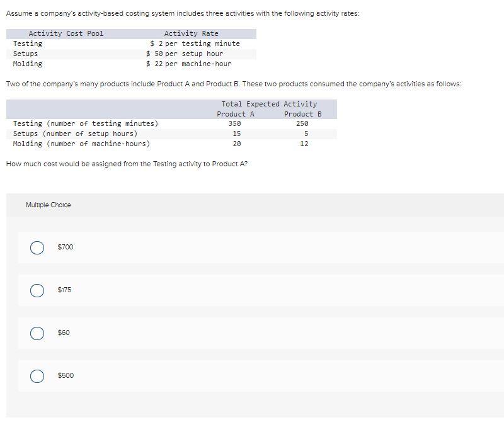This screenshot has width=504, height=427.
Task: Click the Multiple Choice section heading
Action: tap(48, 204)
